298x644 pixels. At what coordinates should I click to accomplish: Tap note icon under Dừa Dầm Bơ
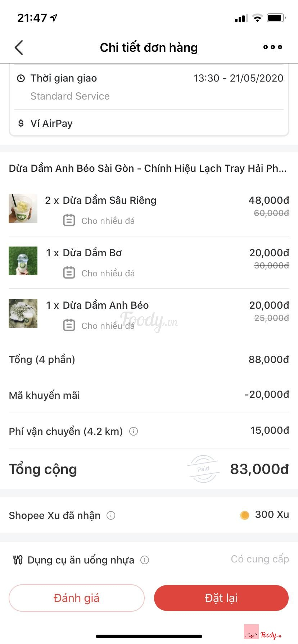point(69,273)
